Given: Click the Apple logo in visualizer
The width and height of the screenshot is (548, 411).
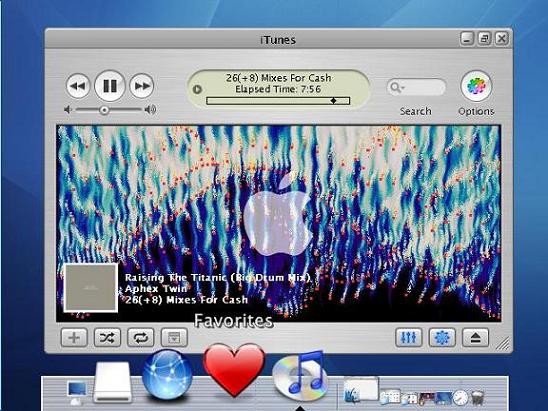Looking at the screenshot, I should tap(278, 215).
